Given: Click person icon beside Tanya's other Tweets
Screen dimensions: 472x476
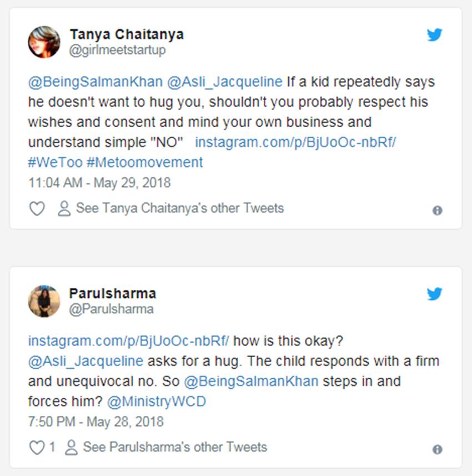Looking at the screenshot, I should tap(64, 209).
